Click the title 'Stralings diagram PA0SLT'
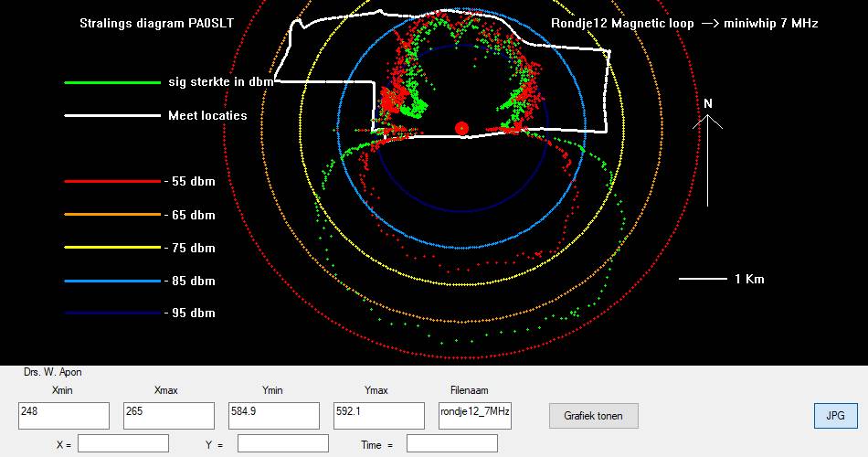Screen dimensions: 868x457 pyautogui.click(x=156, y=23)
